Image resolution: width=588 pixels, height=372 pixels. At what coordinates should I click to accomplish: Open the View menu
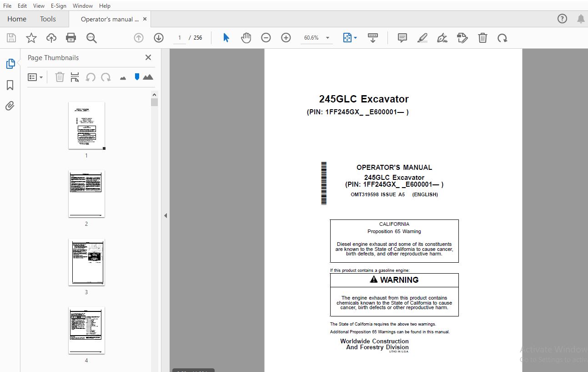tap(39, 6)
